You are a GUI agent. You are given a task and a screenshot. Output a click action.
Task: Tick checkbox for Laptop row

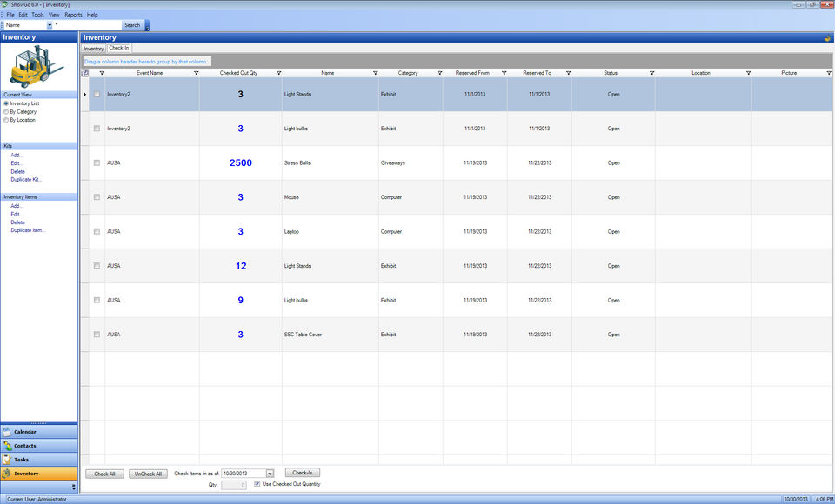[97, 231]
